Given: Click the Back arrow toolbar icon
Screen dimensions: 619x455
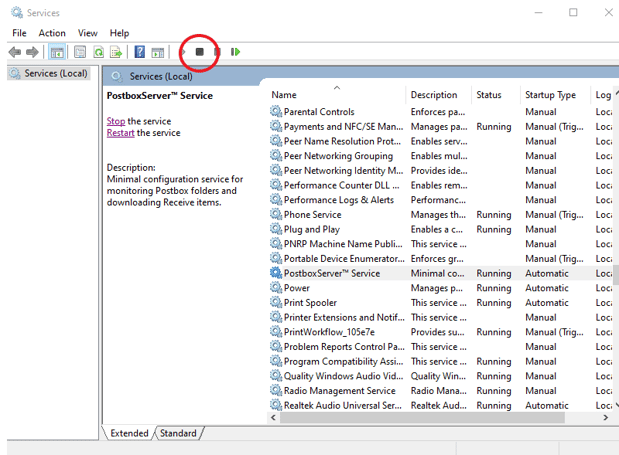Looking at the screenshot, I should coord(15,52).
